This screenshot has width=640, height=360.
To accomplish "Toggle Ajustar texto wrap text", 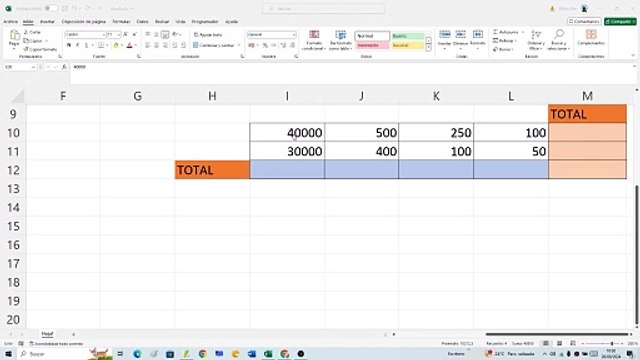I will point(208,35).
